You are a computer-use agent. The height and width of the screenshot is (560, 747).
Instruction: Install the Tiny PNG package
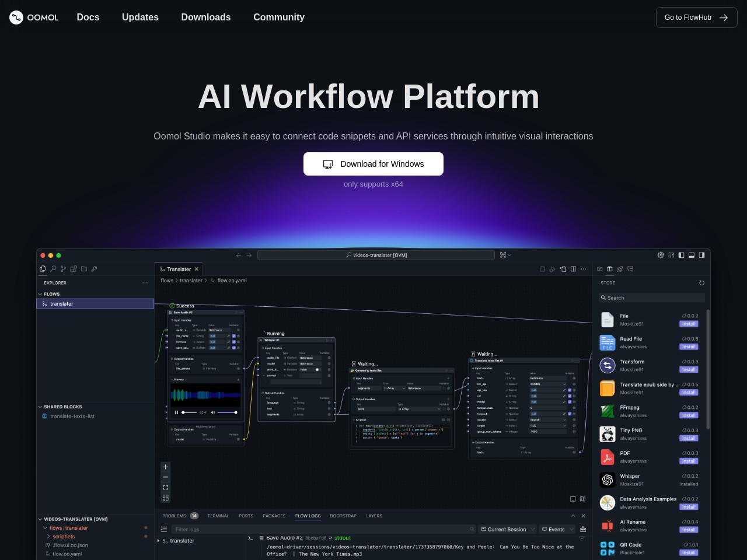[x=689, y=438]
